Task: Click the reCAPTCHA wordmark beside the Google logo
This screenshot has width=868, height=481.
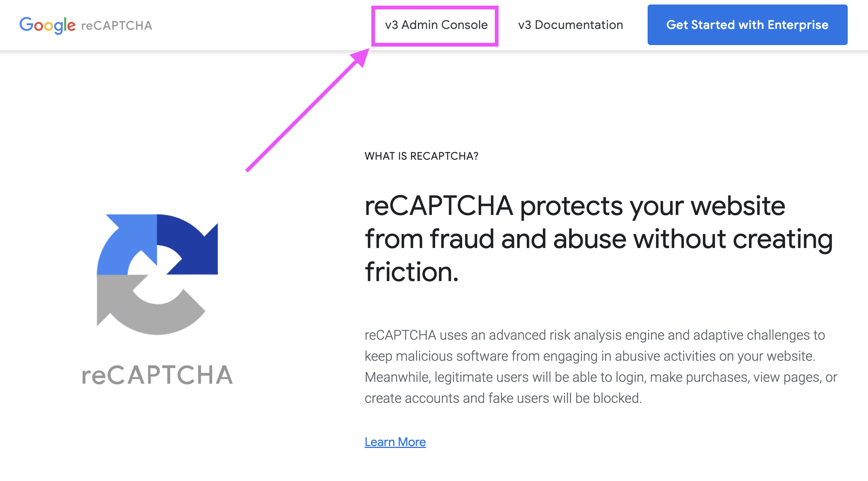Action: 117,26
